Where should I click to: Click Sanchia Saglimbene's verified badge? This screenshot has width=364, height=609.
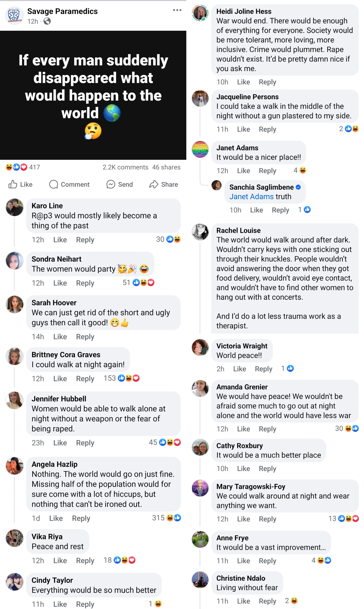[x=298, y=187]
